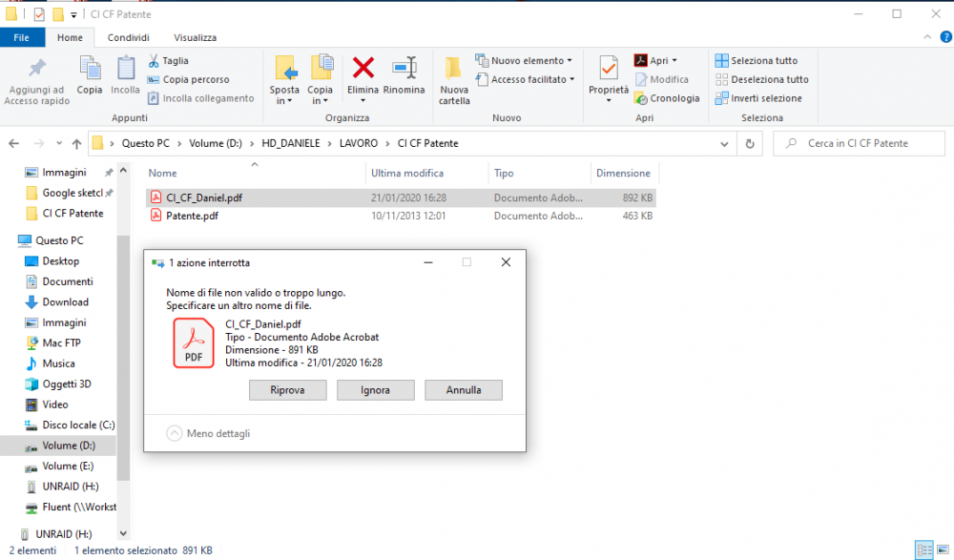Click Deseleziona tutto
This screenshot has height=560, width=954.
[761, 80]
